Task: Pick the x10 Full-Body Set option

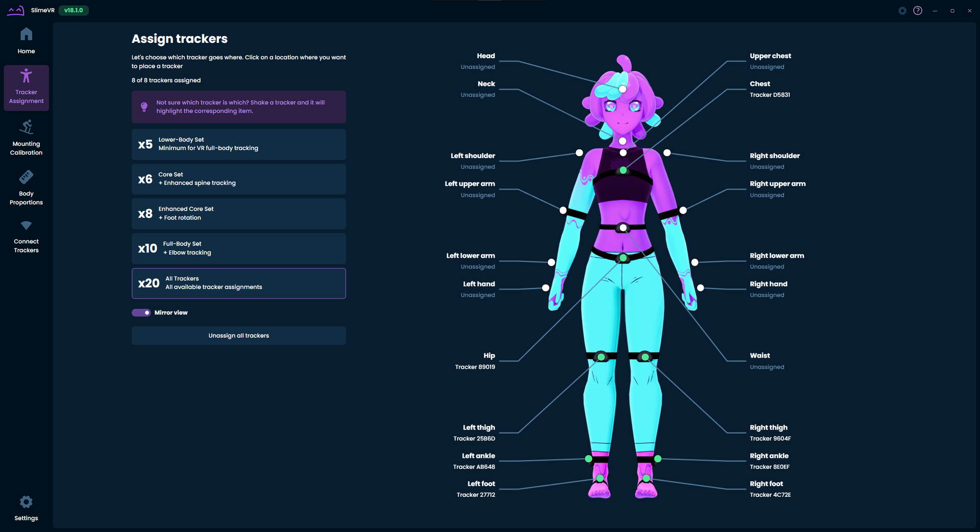Action: [238, 248]
